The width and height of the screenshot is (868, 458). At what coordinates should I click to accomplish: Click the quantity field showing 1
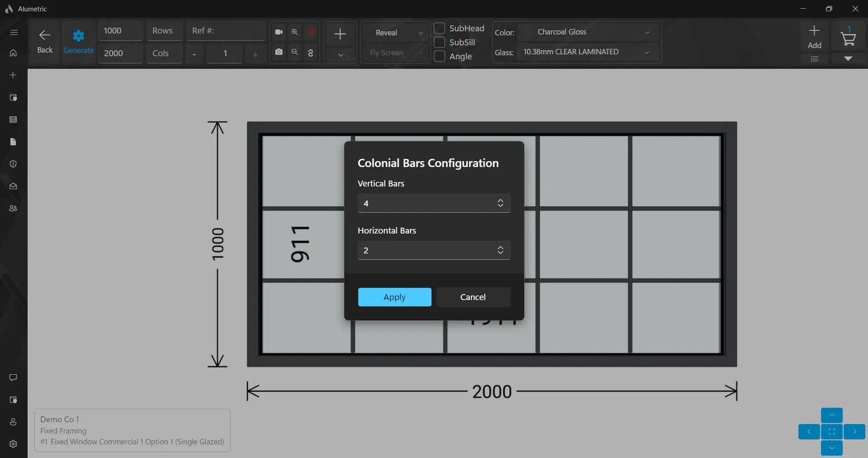(225, 54)
